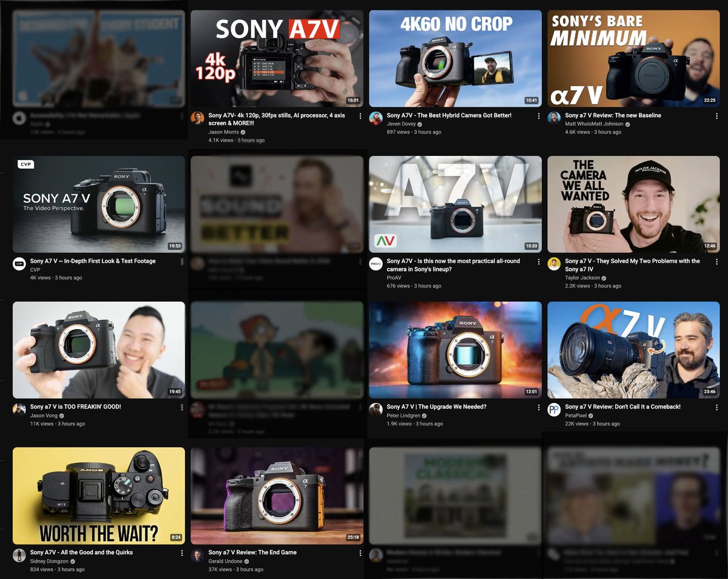Image resolution: width=728 pixels, height=579 pixels.
Task: Open three-dot menu for CVP video
Action: pos(182,262)
